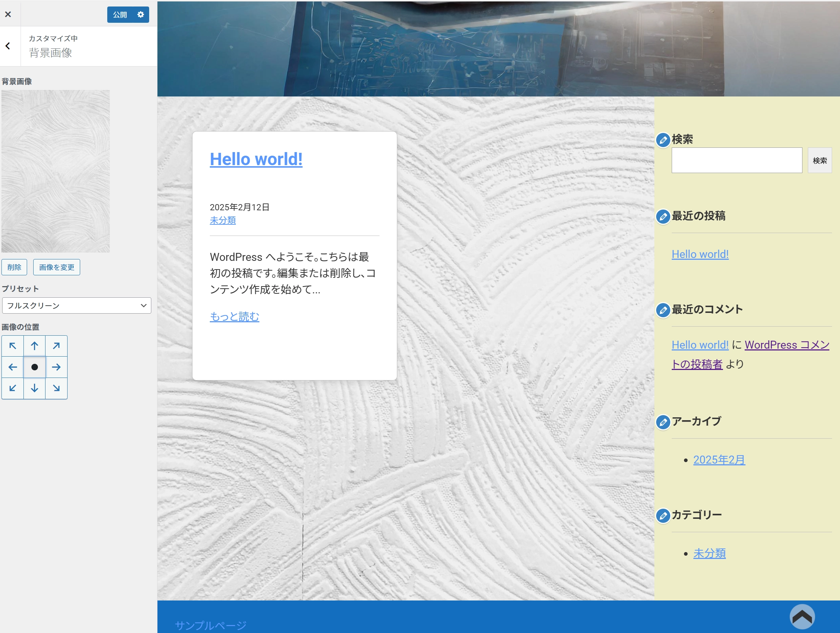The width and height of the screenshot is (840, 633).
Task: Choose center image position dot
Action: pyautogui.click(x=35, y=367)
